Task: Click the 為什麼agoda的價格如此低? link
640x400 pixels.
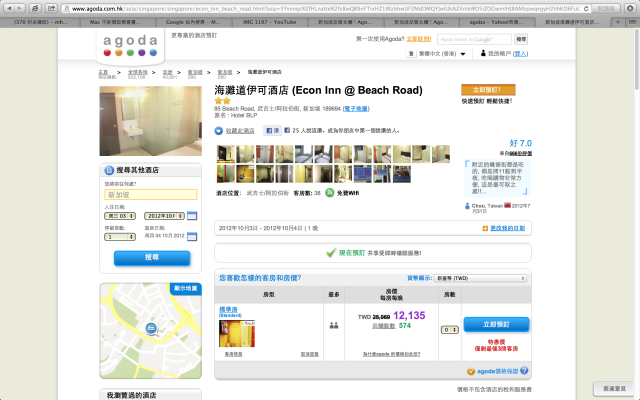Action: [391, 354]
